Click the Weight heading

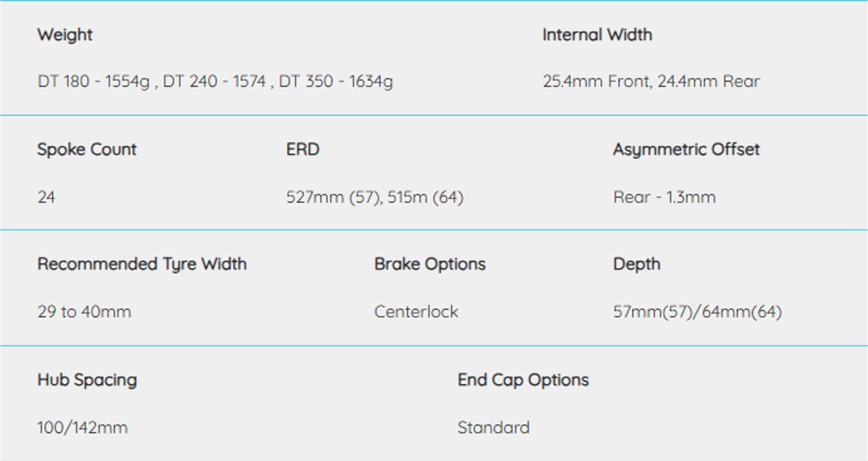(65, 35)
